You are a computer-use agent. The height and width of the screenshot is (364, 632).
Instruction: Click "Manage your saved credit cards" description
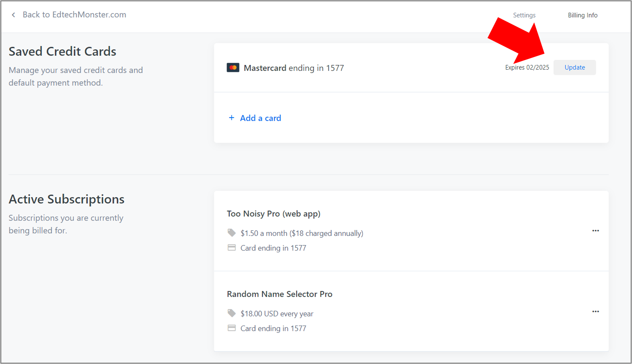(x=76, y=76)
